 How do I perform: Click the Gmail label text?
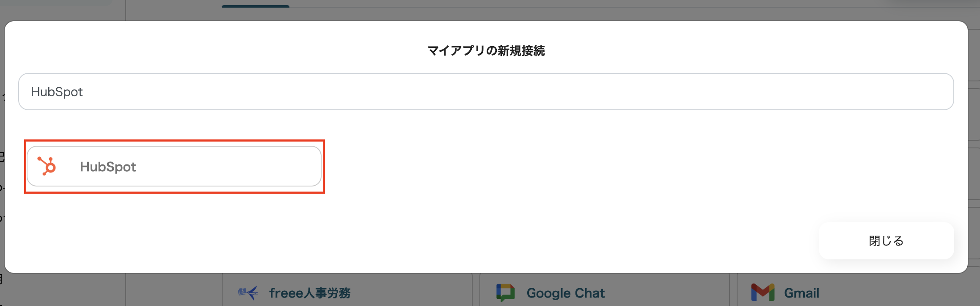(x=802, y=292)
